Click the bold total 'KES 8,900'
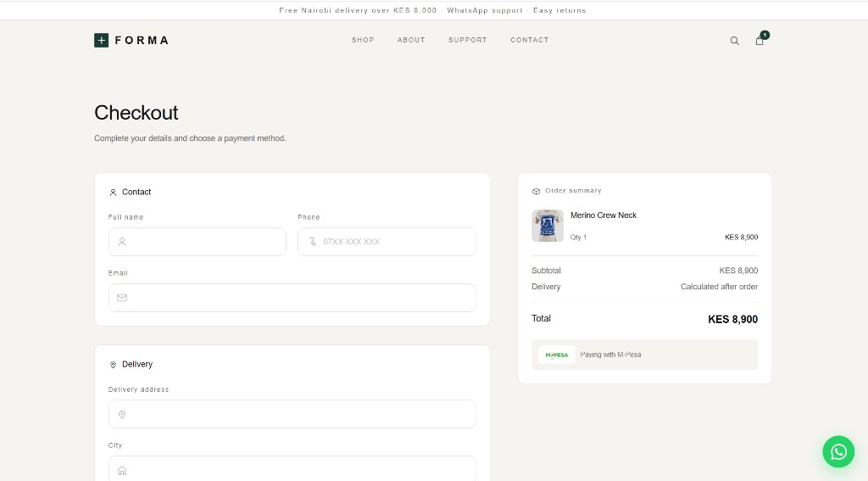This screenshot has width=868, height=481. (x=733, y=319)
